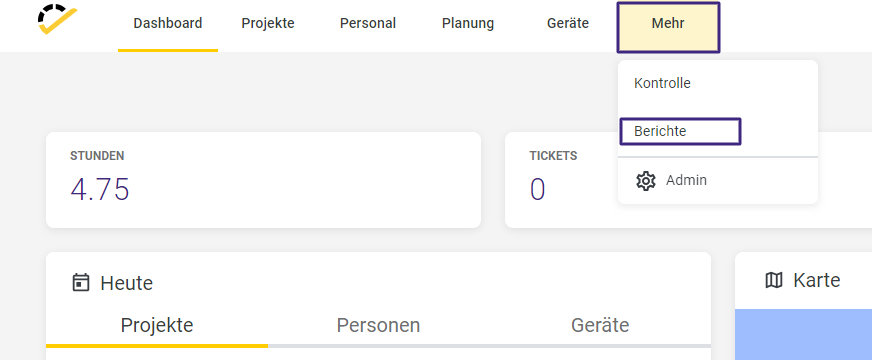Click the Karte panel heading
The width and height of the screenshot is (872, 360).
(816, 280)
